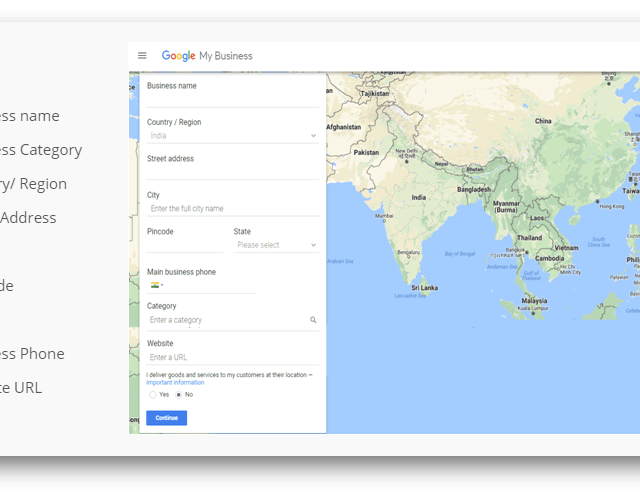
Task: Click the Sri Lanka label on the map
Action: click(x=424, y=287)
